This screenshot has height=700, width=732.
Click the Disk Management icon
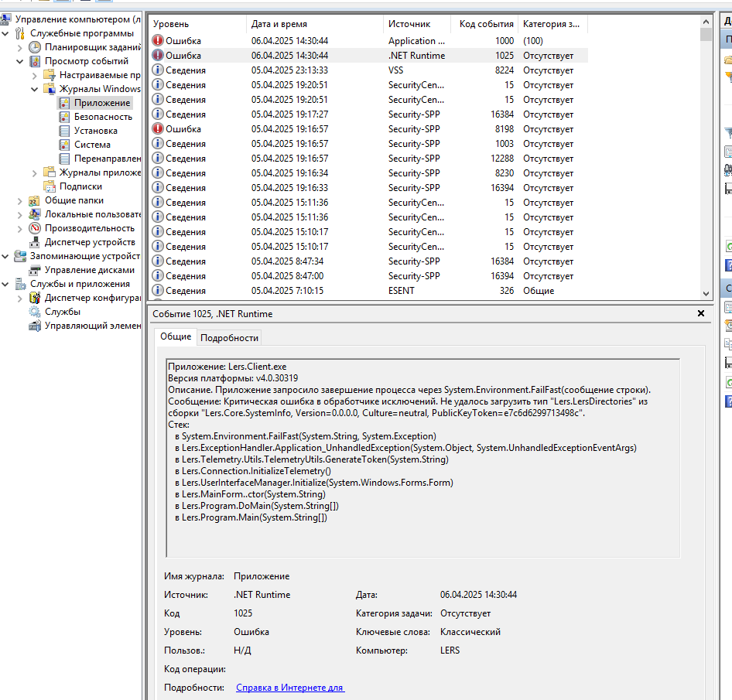pyautogui.click(x=35, y=270)
